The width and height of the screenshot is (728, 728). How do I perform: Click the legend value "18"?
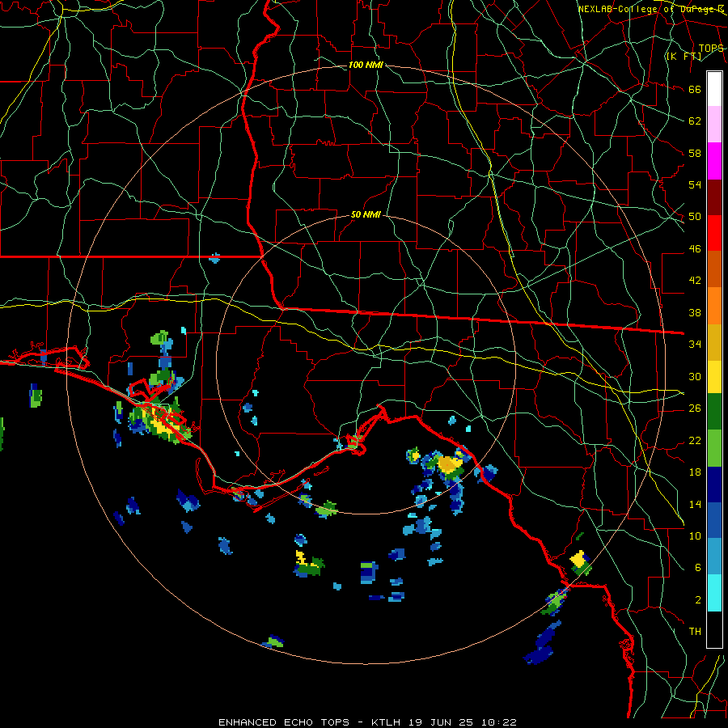pos(695,472)
